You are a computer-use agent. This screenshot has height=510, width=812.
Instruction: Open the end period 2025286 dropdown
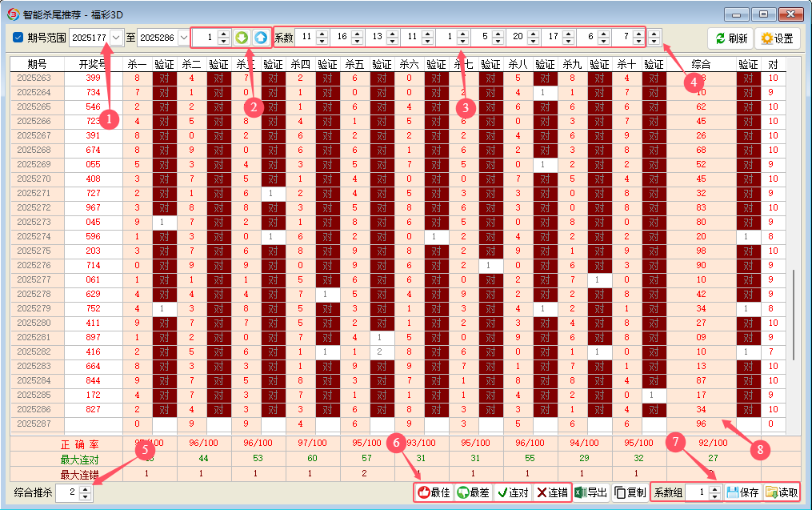(x=184, y=38)
